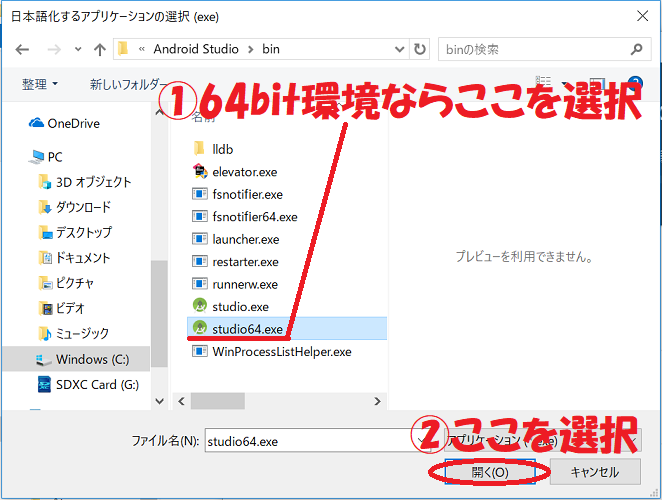Go up one folder level
The image size is (662, 500).
tap(100, 50)
